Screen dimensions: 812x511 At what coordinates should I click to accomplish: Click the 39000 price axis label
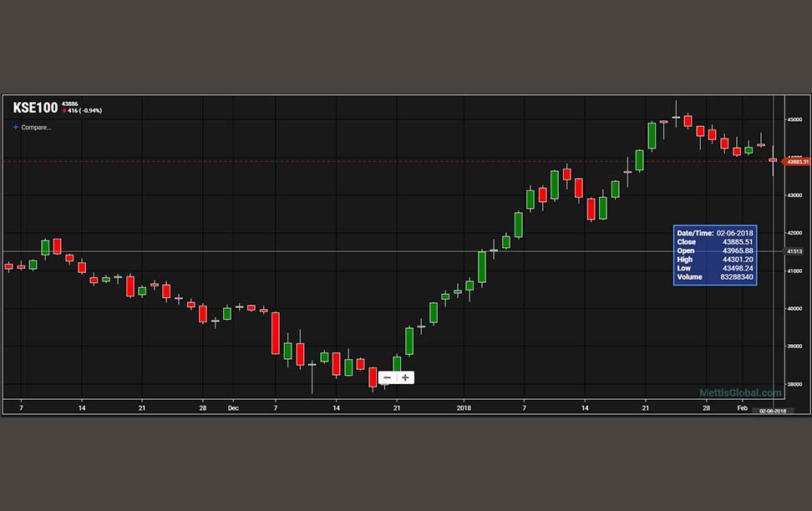794,347
